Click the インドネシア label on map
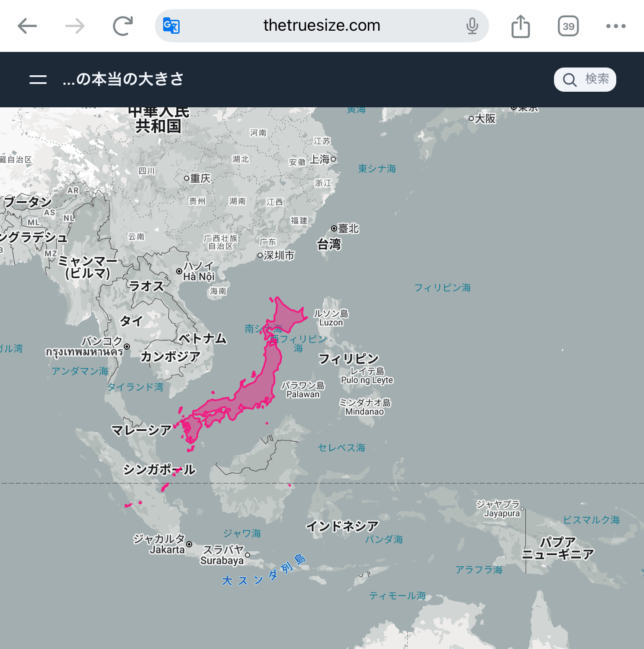Screen dimensions: 644x649 point(342,526)
